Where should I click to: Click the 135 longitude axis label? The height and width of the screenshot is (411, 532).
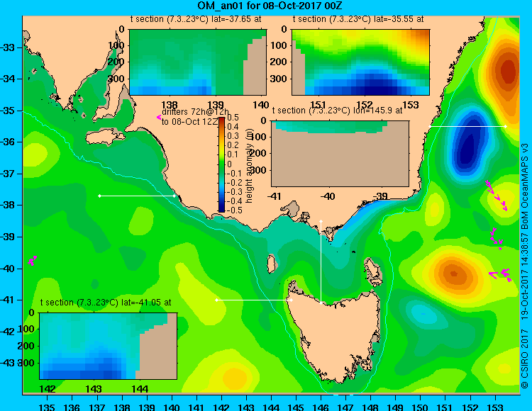(x=47, y=407)
